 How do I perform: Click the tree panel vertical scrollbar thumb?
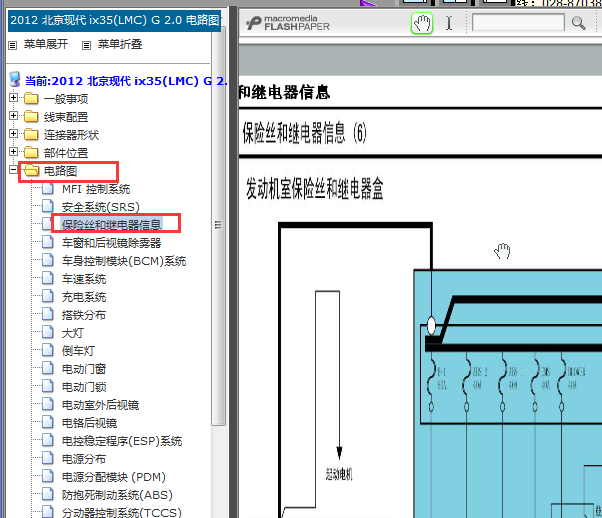pyautogui.click(x=218, y=225)
